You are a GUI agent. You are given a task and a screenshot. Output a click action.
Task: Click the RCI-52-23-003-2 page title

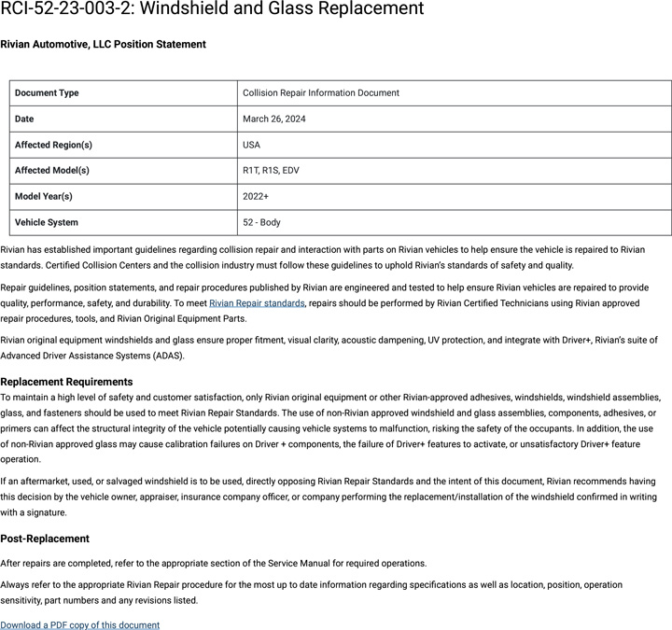(212, 10)
